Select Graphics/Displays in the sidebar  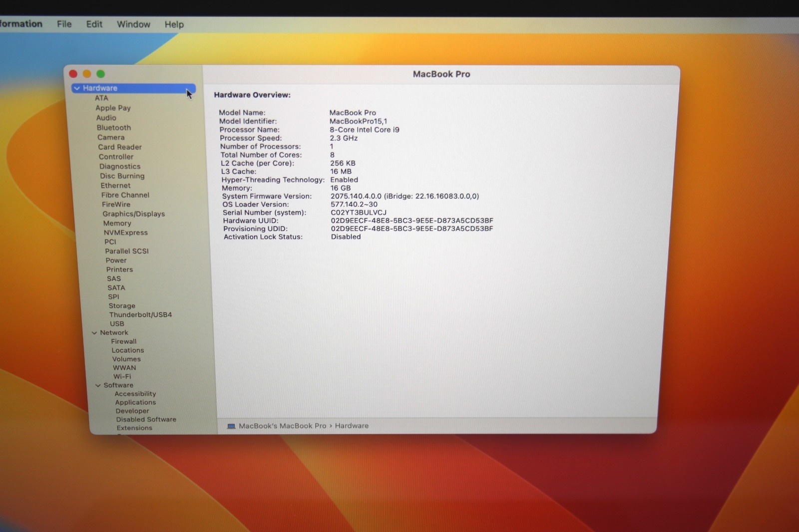tap(134, 214)
